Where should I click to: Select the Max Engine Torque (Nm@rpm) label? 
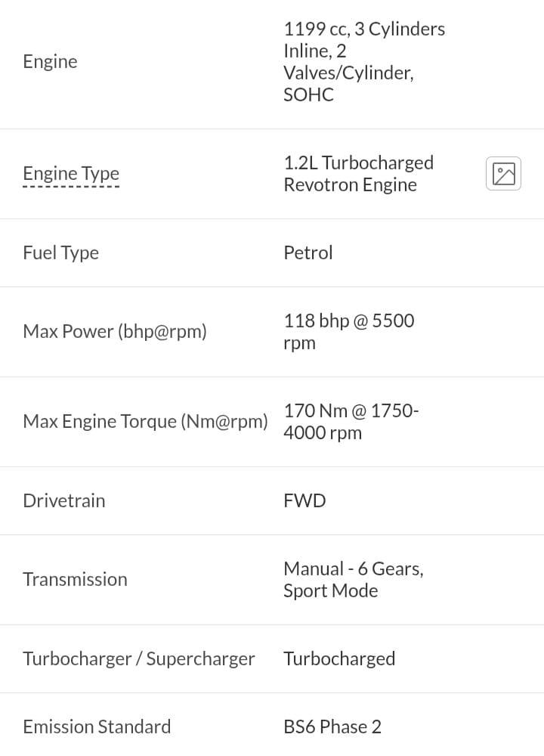[145, 421]
